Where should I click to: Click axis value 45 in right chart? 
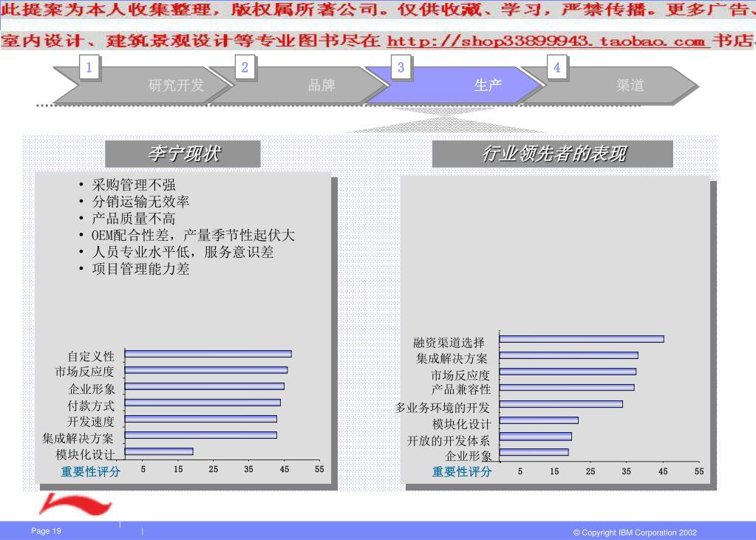(x=663, y=471)
